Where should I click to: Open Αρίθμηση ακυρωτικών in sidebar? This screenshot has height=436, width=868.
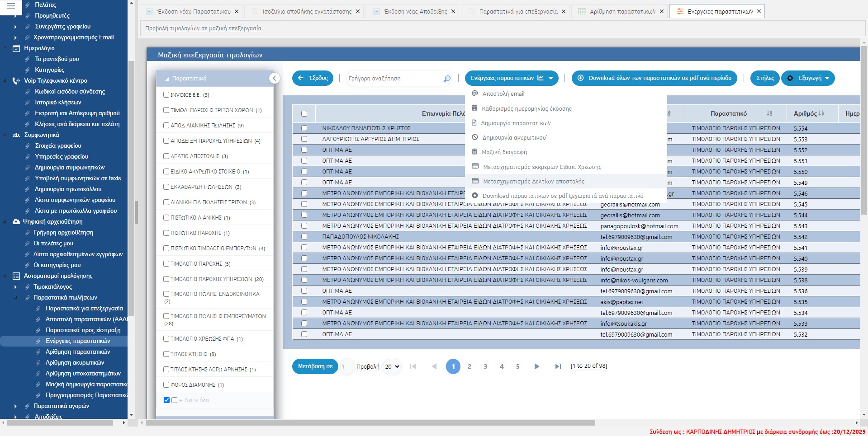[x=75, y=363]
